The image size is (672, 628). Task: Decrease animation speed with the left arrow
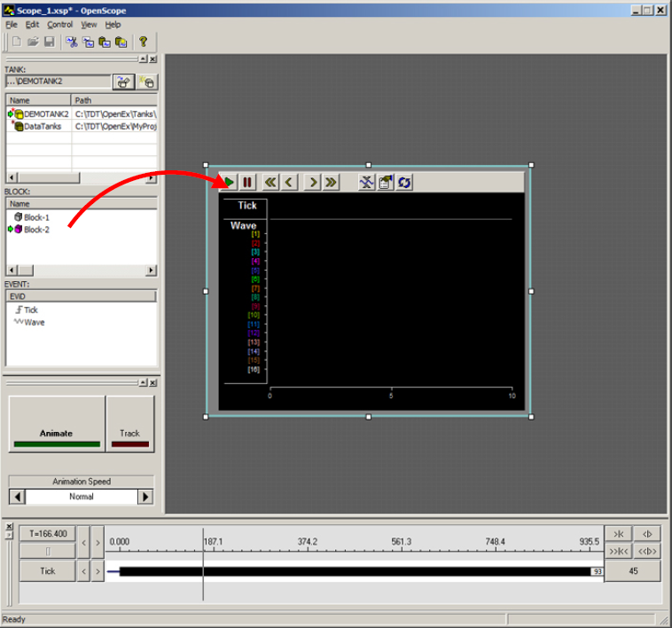17,497
